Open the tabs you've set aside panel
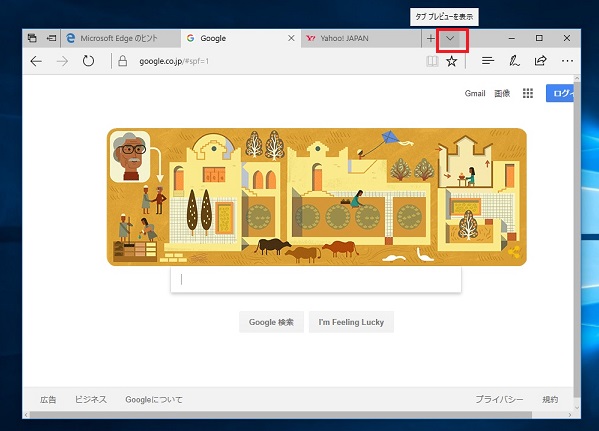 pos(32,38)
